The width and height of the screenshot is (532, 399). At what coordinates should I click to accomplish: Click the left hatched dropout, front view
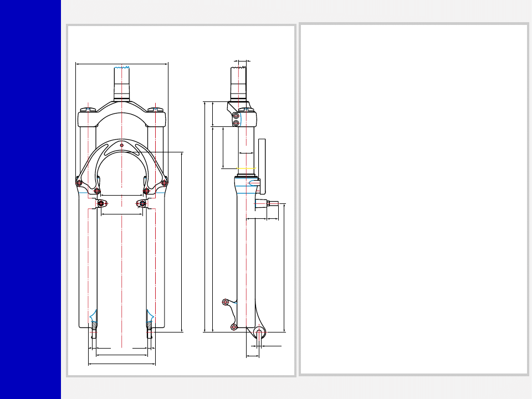94,334
